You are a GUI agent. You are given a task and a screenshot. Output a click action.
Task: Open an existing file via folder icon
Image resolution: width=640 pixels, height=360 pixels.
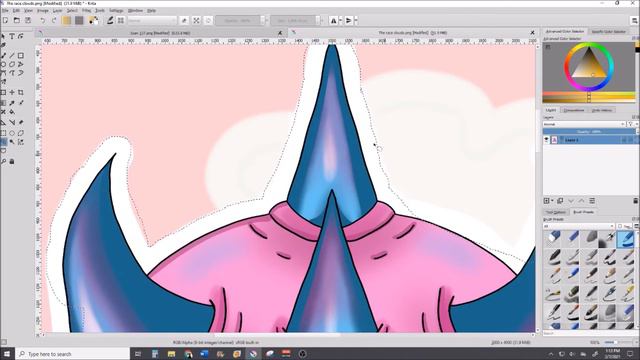(17, 20)
